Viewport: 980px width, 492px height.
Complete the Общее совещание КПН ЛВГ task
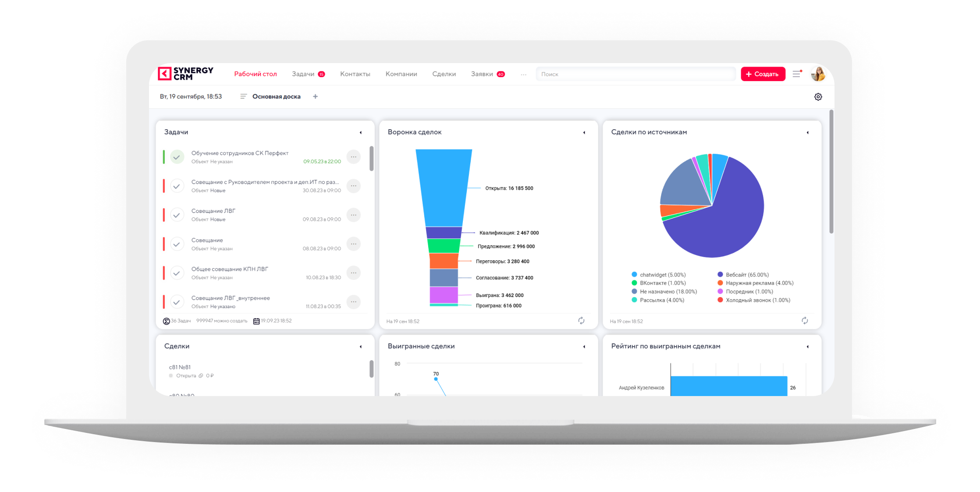pyautogui.click(x=177, y=273)
